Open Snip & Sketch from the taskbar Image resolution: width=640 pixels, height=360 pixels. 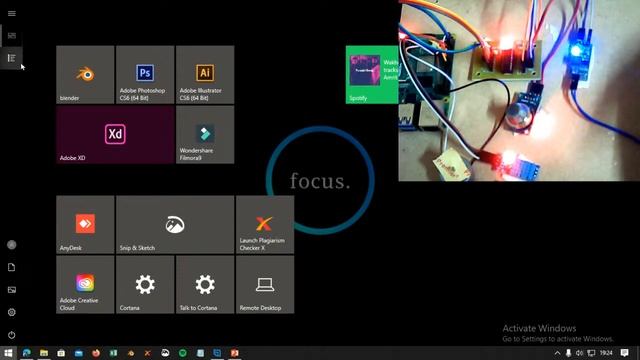(x=165, y=353)
